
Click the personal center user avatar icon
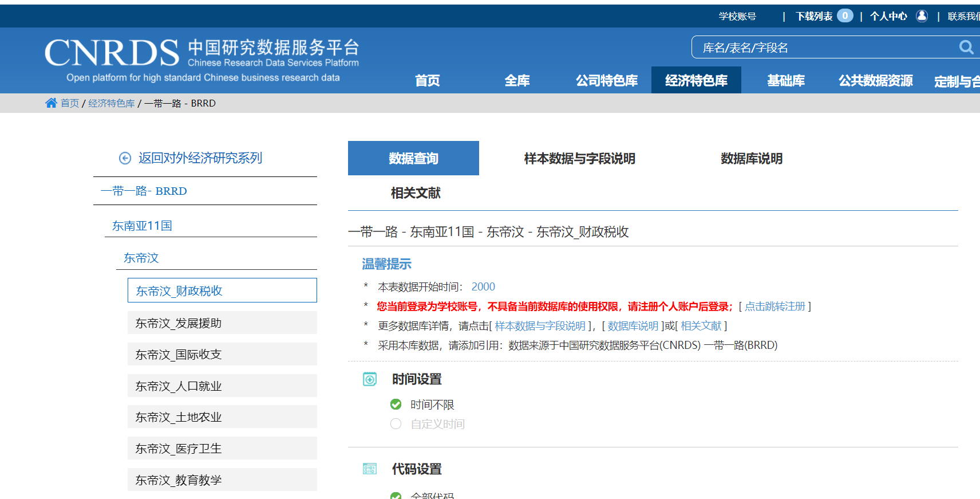pos(922,16)
